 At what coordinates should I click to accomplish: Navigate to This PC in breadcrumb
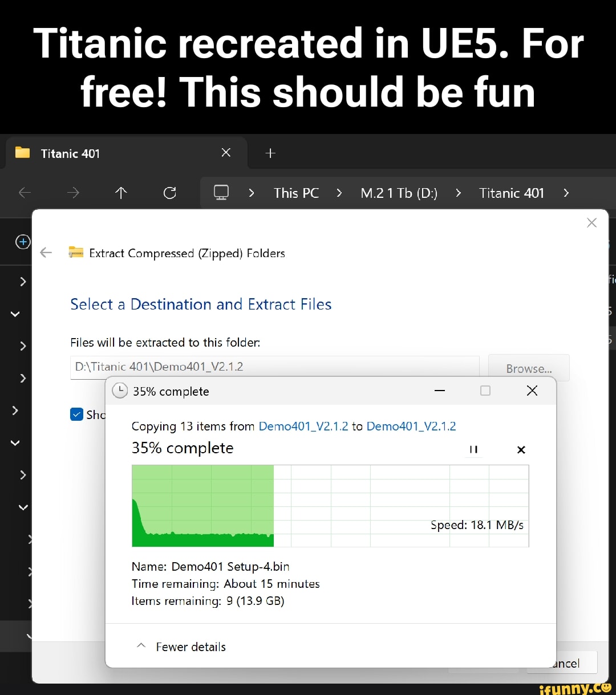[296, 193]
